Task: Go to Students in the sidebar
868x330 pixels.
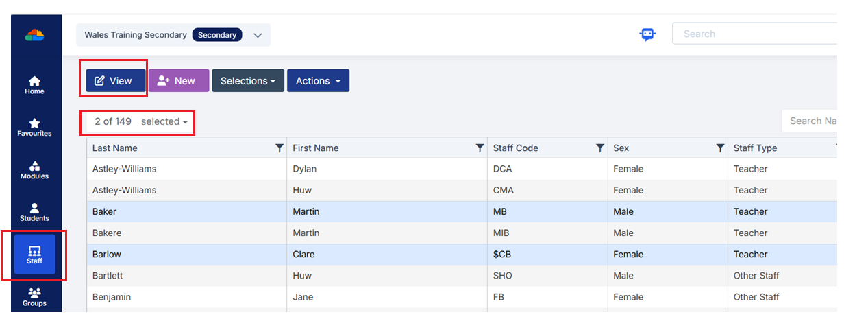Action: (x=34, y=213)
